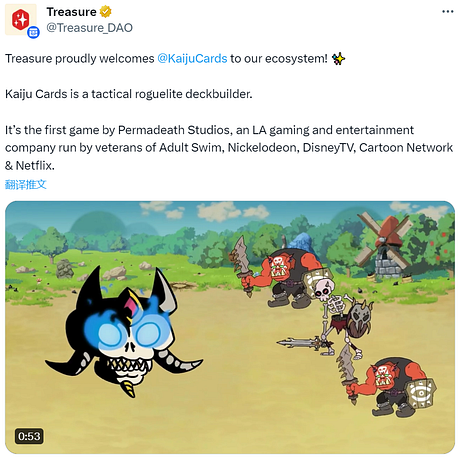The width and height of the screenshot is (467, 466).
Task: Click the Permadeath Studios paragraph text
Action: (x=229, y=148)
